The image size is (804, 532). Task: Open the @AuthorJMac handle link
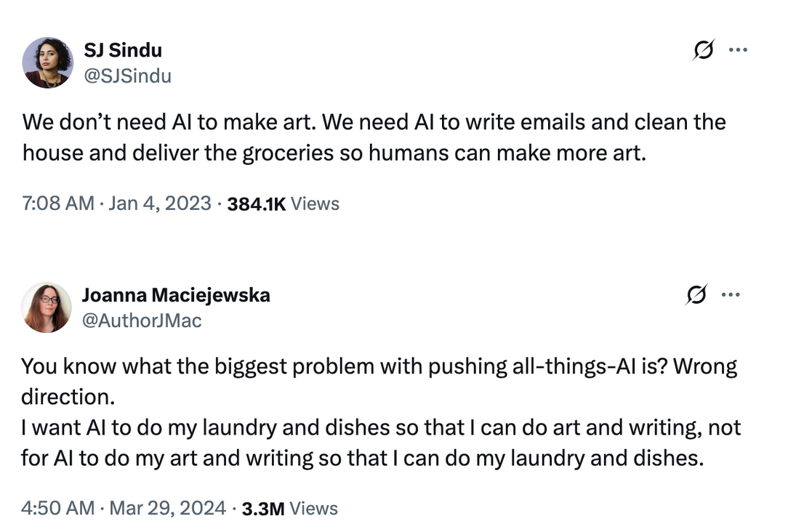pyautogui.click(x=142, y=321)
